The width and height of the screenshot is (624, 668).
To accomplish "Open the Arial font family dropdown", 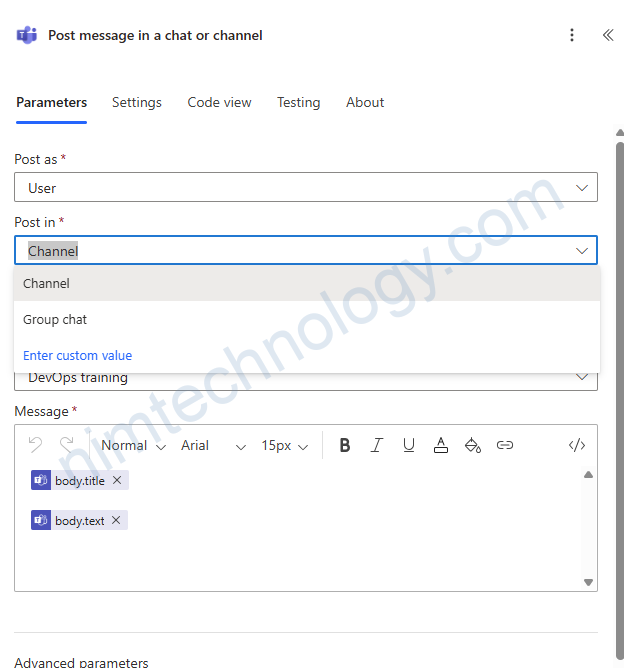I will pos(213,446).
